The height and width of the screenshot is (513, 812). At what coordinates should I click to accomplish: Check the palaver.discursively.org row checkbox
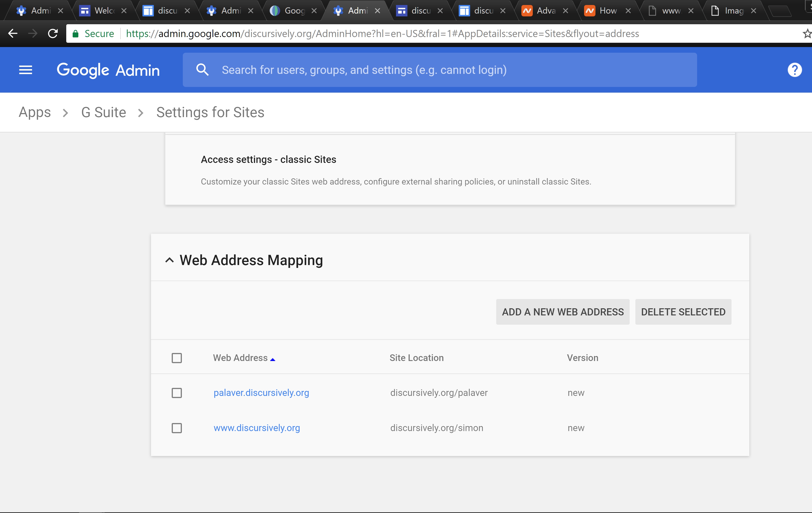tap(177, 393)
